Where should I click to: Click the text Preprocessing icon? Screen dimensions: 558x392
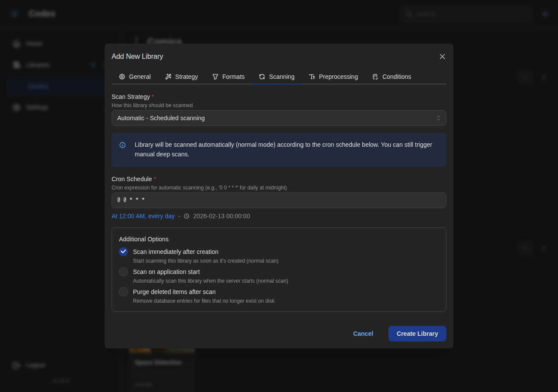point(312,77)
